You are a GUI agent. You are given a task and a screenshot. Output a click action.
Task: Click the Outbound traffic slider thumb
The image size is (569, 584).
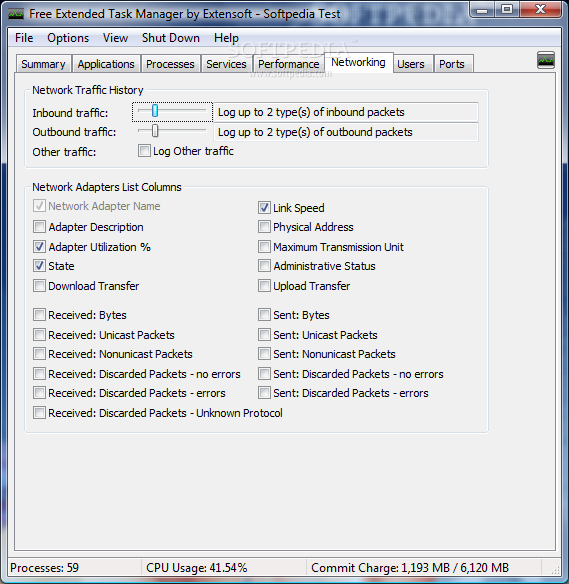[x=155, y=131]
